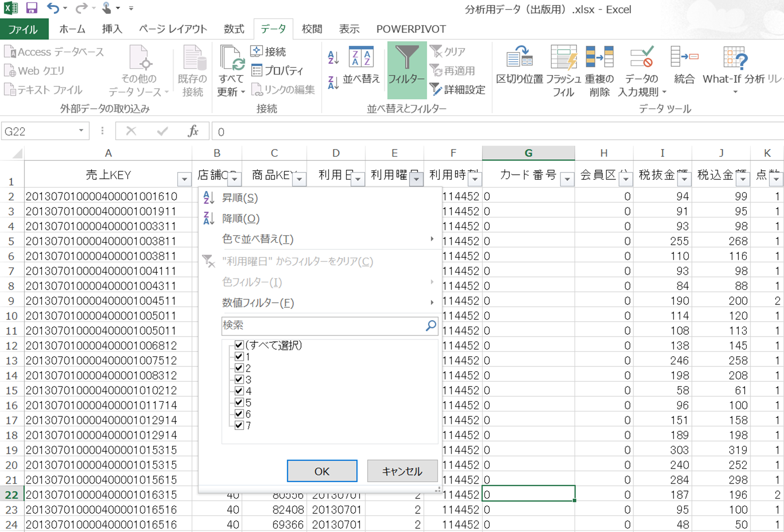Open filter dropdown for 税抜金額 column I
This screenshot has width=784, height=532.
click(x=684, y=179)
